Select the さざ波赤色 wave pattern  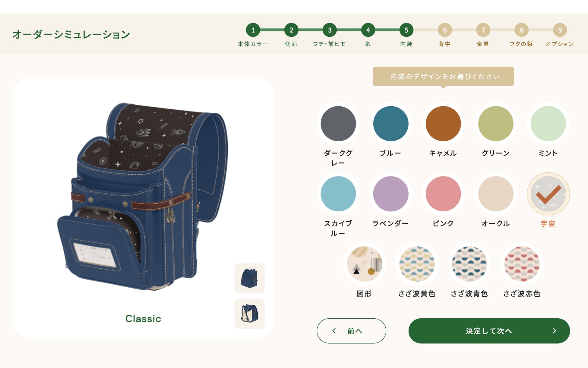click(522, 264)
